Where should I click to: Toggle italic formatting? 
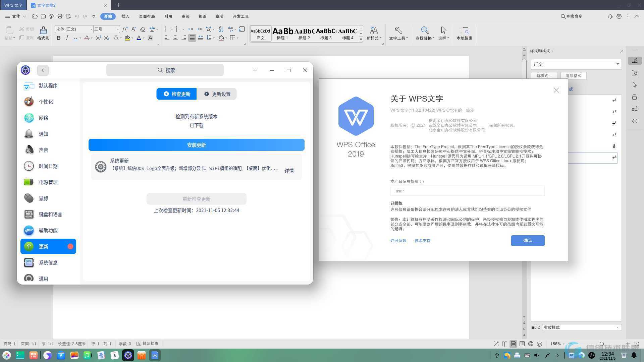(67, 38)
